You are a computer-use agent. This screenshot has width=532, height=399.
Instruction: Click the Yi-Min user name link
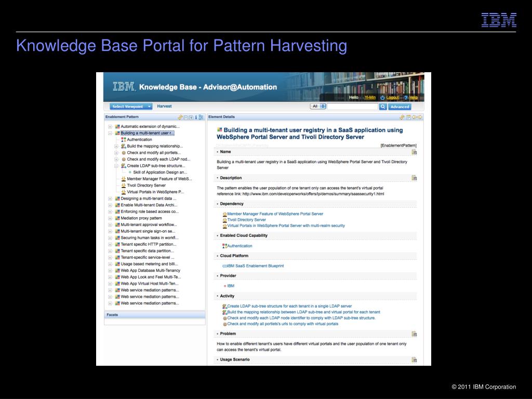[x=370, y=98]
